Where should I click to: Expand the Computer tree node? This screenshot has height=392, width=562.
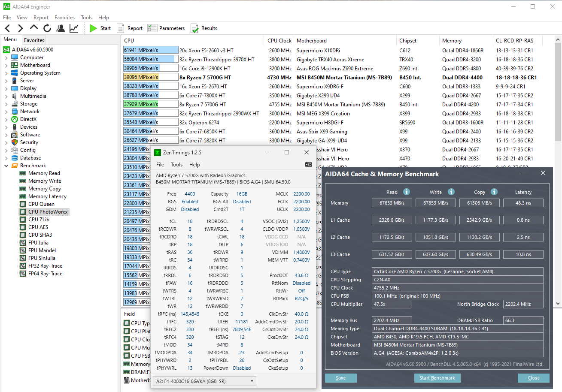(6, 57)
